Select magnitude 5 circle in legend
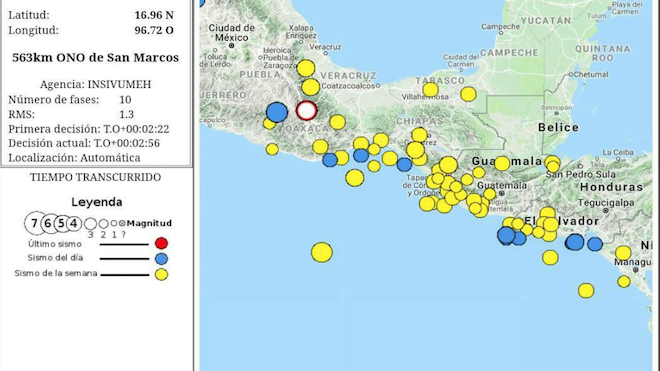Screen dimensions: 660x371 (61, 223)
